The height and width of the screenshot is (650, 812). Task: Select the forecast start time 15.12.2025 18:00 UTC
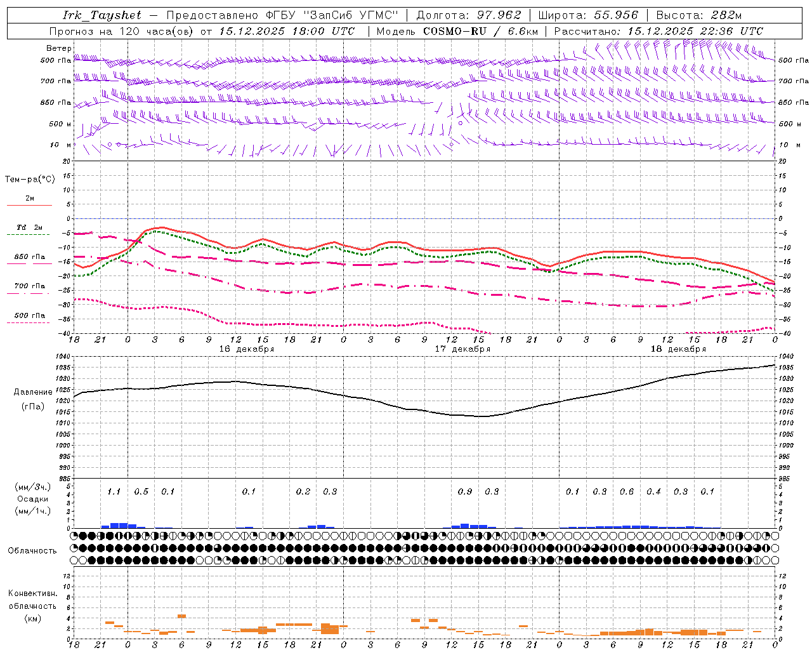point(287,31)
